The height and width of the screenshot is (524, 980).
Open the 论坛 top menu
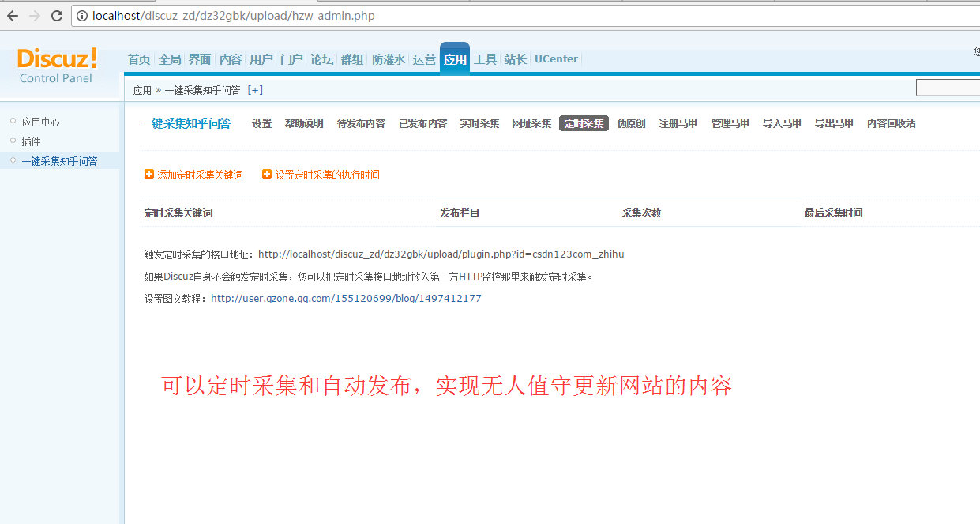[x=321, y=59]
